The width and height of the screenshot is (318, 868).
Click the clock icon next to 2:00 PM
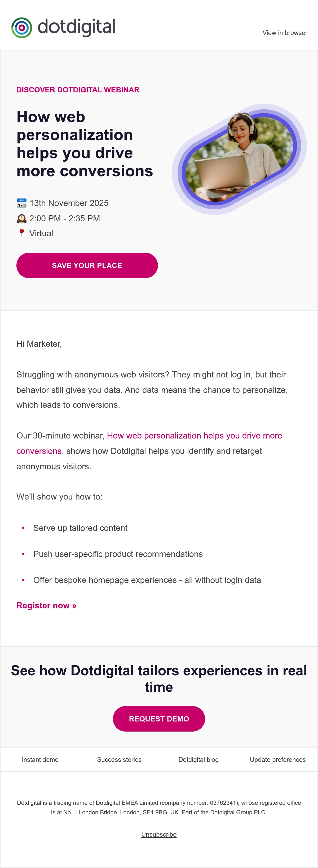(x=21, y=218)
